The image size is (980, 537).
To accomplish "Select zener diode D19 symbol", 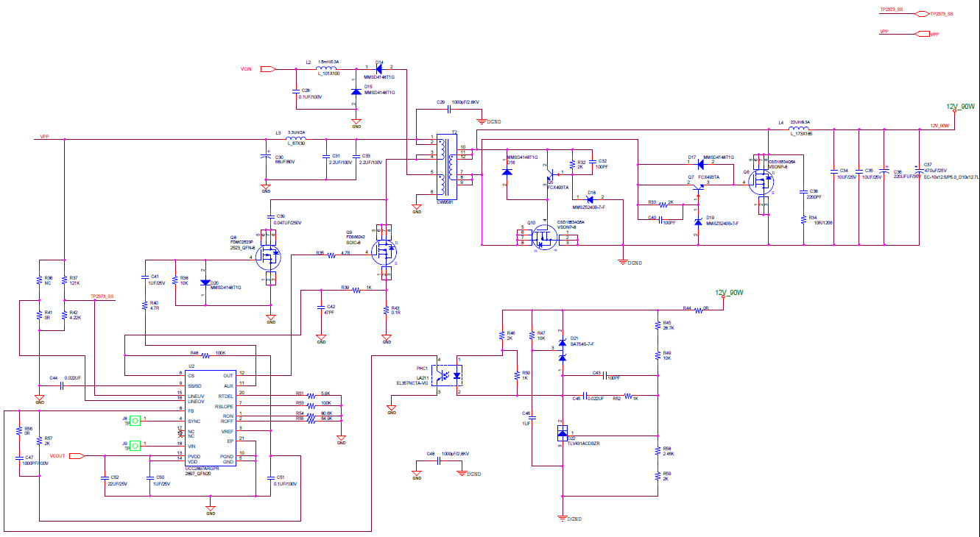I will pos(698,221).
